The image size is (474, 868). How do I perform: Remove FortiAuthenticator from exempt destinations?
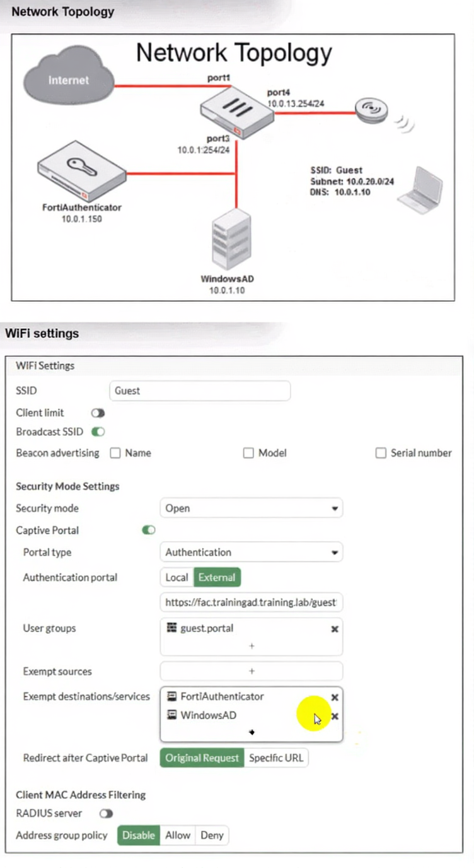[335, 697]
